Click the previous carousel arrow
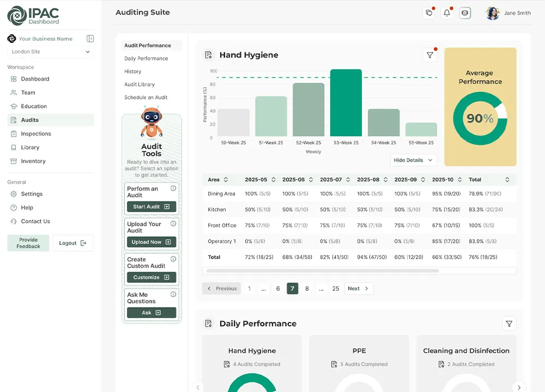Image resolution: width=545 pixels, height=392 pixels. click(198, 387)
